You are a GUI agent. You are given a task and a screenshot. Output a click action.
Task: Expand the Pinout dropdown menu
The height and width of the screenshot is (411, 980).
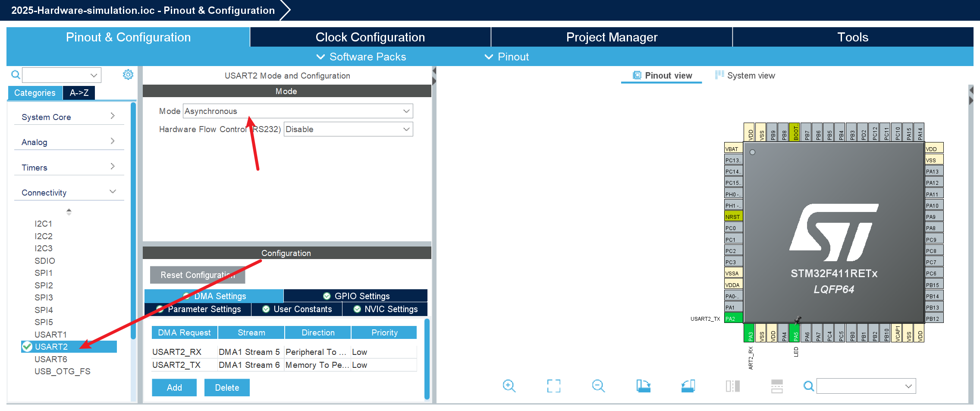coord(507,57)
